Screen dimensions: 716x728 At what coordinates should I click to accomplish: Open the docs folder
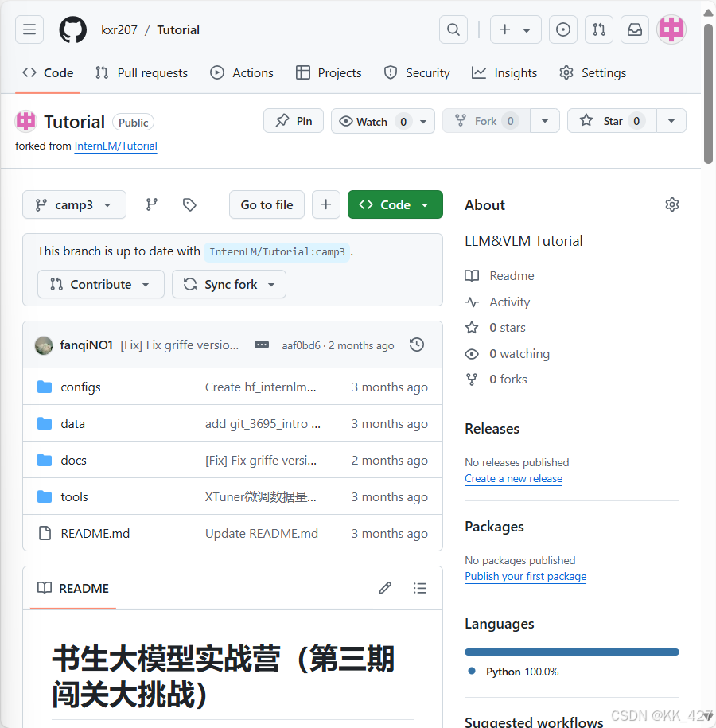tap(73, 461)
